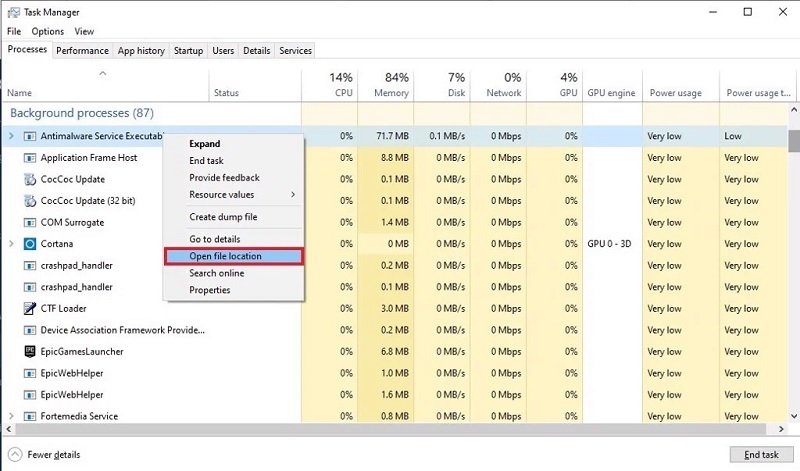Choose Search online in the context menu
This screenshot has height=471, width=800.
coord(234,273)
